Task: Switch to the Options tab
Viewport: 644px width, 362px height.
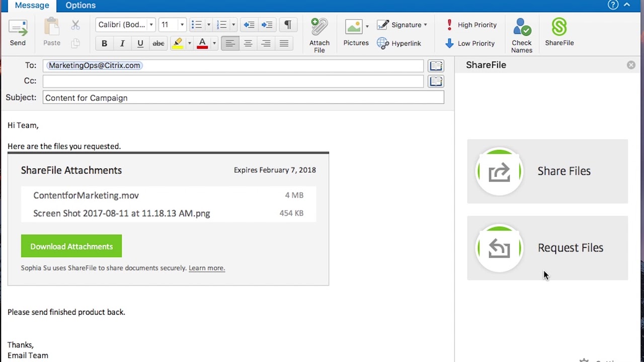Action: coord(80,6)
